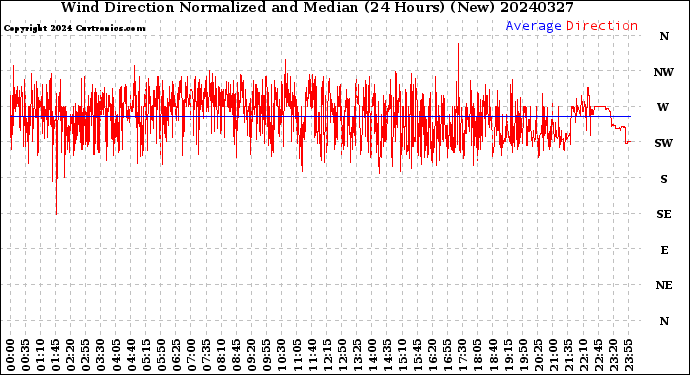Image resolution: width=690 pixels, height=375 pixels.
Task: Click the 01:10 time label
Action: click(x=40, y=355)
